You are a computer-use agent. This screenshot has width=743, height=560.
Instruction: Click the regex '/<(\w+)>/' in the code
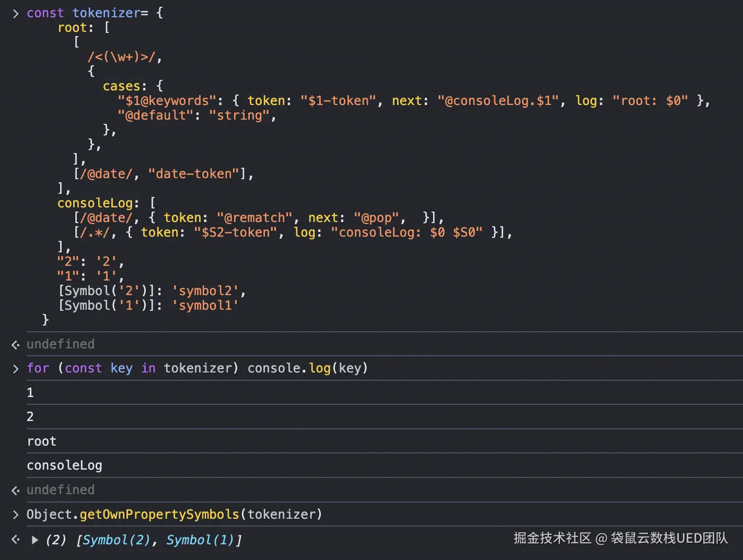point(121,56)
